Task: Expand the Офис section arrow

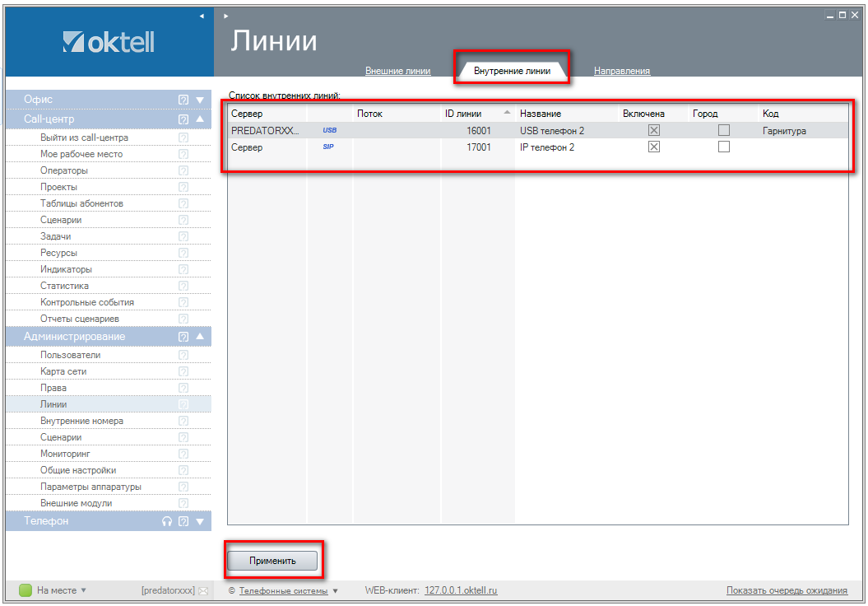Action: pos(200,100)
